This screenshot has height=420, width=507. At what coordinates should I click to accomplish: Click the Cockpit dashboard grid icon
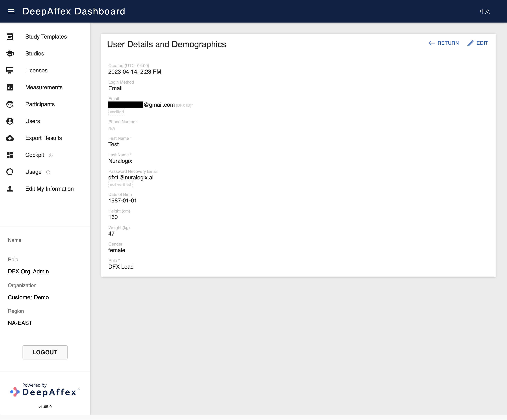click(10, 155)
